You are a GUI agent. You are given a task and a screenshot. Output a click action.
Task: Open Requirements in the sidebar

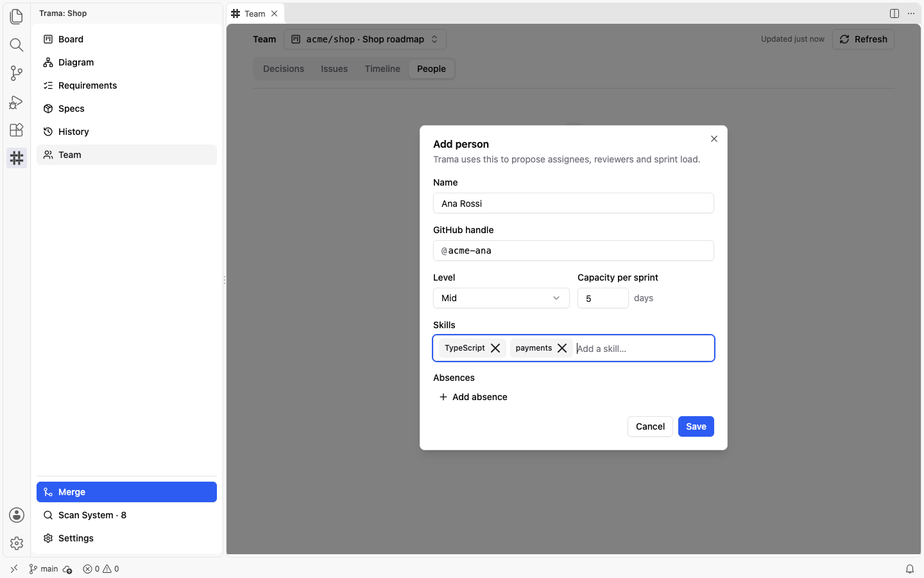click(126, 85)
